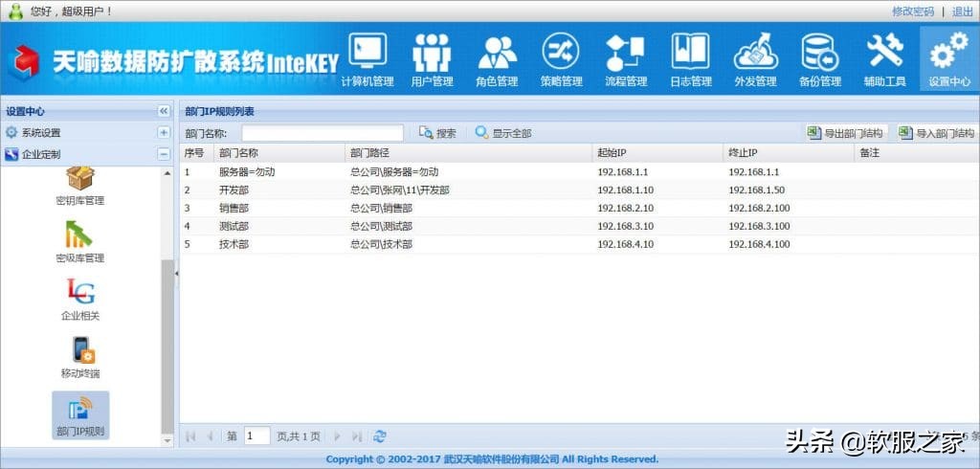
Task: Click path 总公司\张网\11\开发部
Action: point(399,190)
